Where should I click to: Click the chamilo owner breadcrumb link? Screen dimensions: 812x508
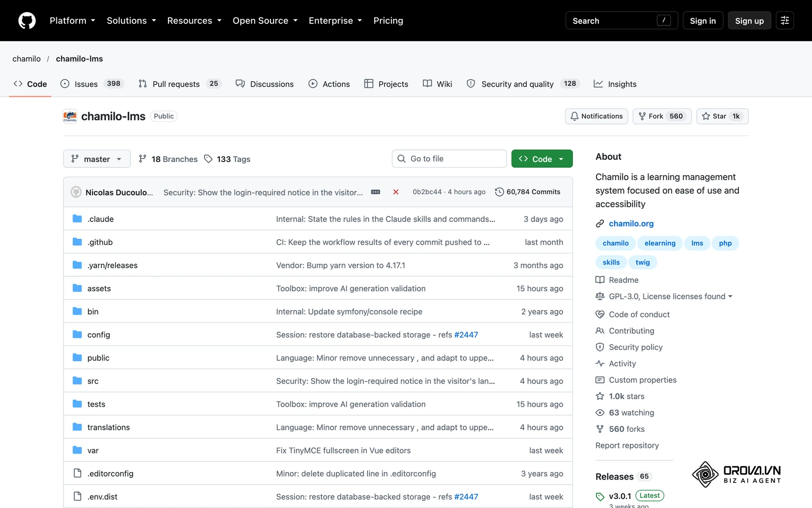[26, 59]
